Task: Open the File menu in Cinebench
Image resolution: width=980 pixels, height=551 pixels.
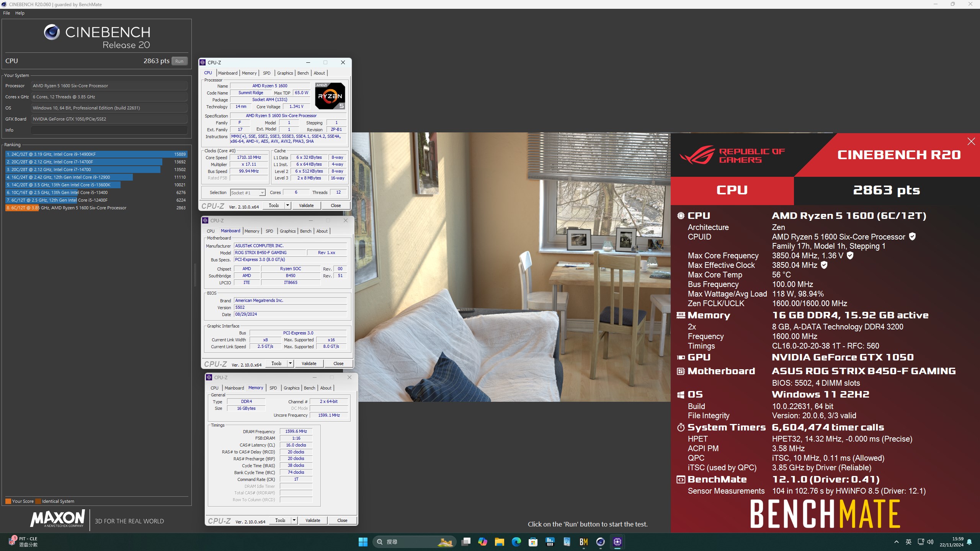Action: pos(7,13)
